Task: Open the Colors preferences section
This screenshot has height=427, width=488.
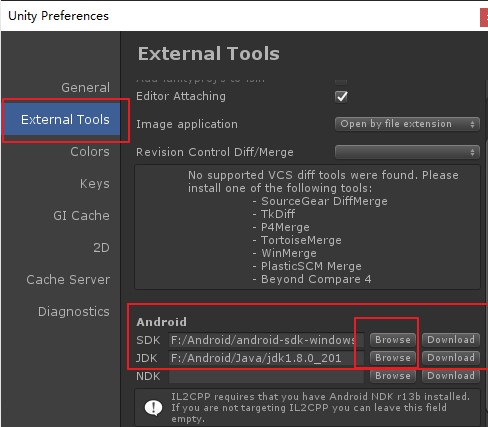Action: (x=90, y=152)
